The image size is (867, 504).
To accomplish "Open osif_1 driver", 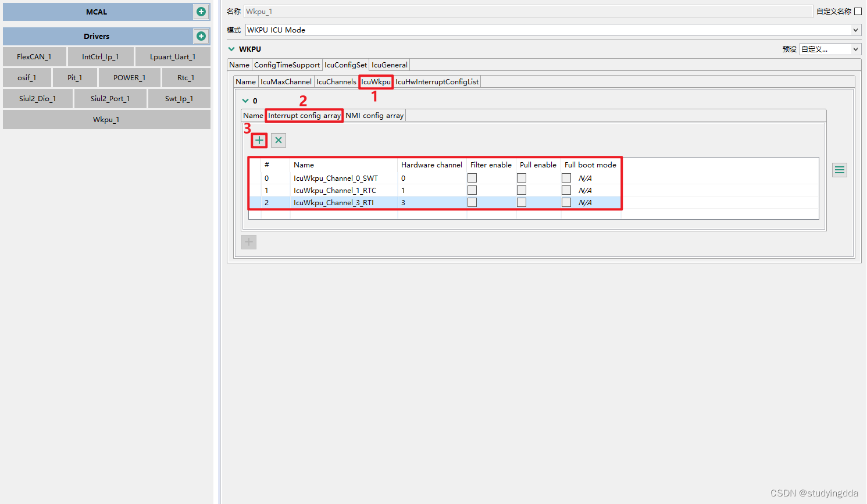I will click(27, 77).
